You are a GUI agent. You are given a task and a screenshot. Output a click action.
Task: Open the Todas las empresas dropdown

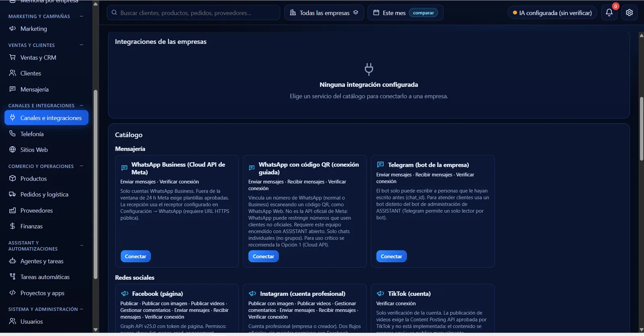click(x=324, y=12)
